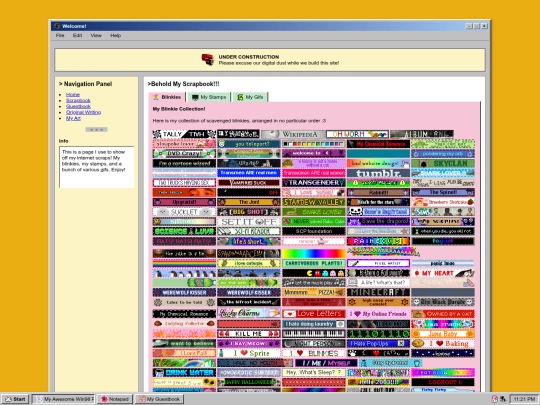This screenshot has height=405, width=540.
Task: Select the piano keyboard blinkie
Action: [313, 334]
